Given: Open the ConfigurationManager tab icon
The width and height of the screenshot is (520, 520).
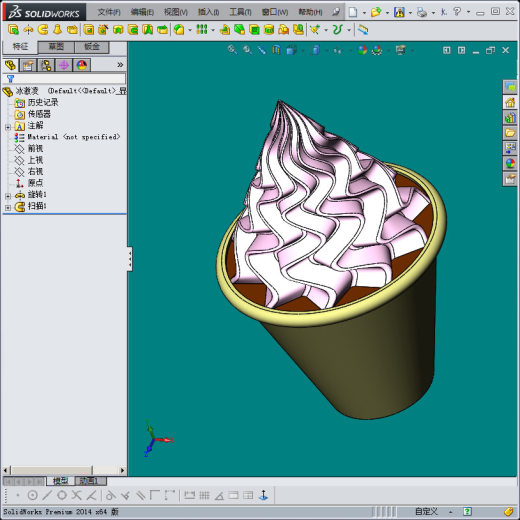Looking at the screenshot, I should pyautogui.click(x=46, y=65).
